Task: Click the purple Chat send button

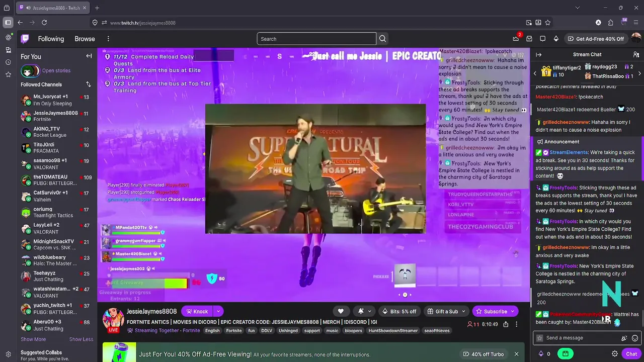Action: point(631,354)
